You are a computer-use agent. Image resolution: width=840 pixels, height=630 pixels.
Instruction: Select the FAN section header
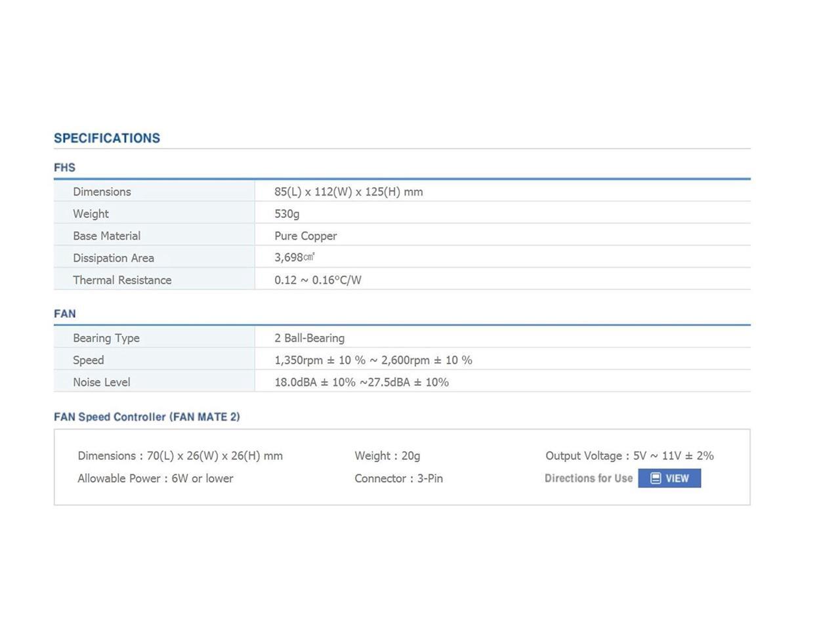(64, 314)
